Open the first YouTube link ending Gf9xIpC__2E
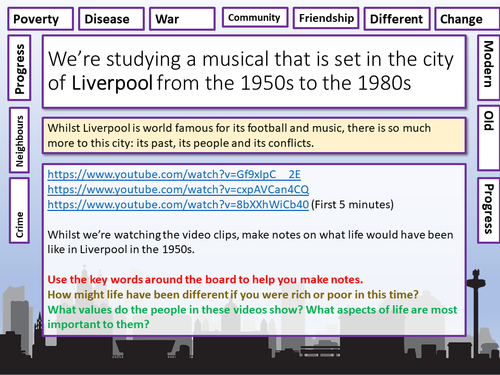 click(x=174, y=174)
